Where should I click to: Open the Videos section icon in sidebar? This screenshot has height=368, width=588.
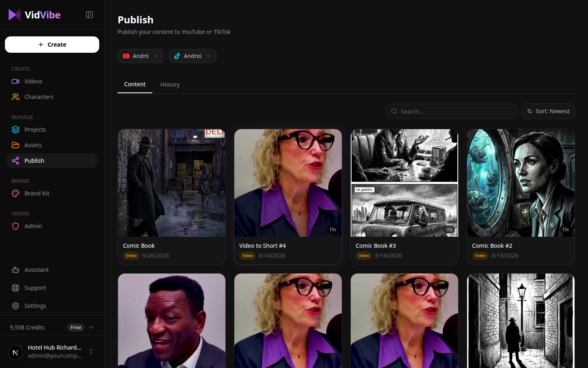[15, 81]
